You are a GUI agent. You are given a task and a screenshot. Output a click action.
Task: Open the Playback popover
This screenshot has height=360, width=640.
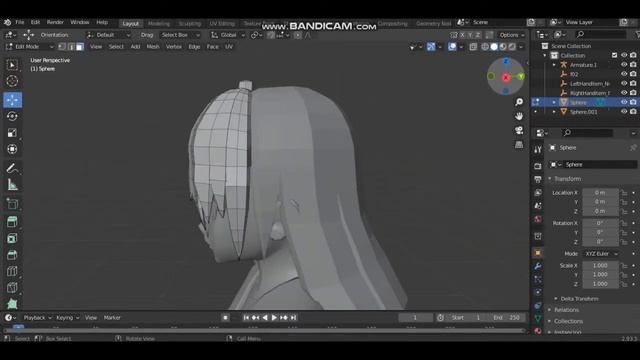37,318
